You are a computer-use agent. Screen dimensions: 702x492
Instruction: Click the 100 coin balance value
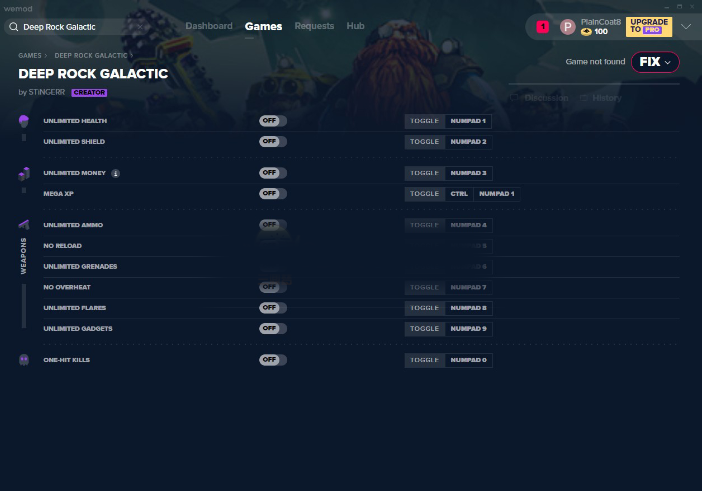[x=601, y=31]
